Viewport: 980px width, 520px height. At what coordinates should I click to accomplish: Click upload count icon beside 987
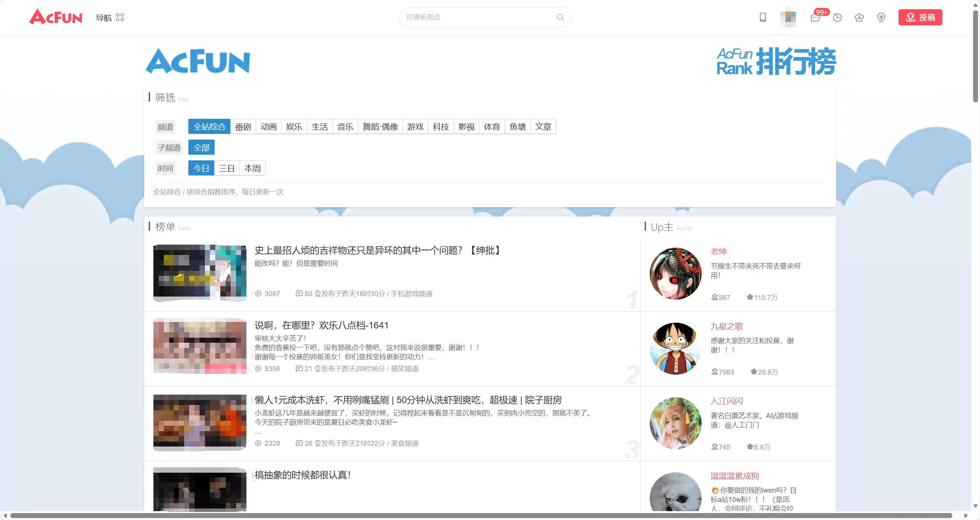coord(714,297)
